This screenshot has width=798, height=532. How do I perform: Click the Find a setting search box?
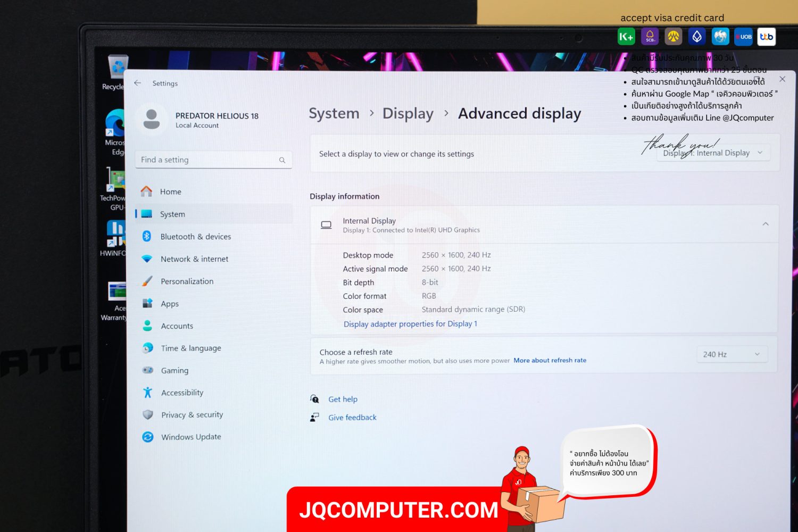point(214,160)
